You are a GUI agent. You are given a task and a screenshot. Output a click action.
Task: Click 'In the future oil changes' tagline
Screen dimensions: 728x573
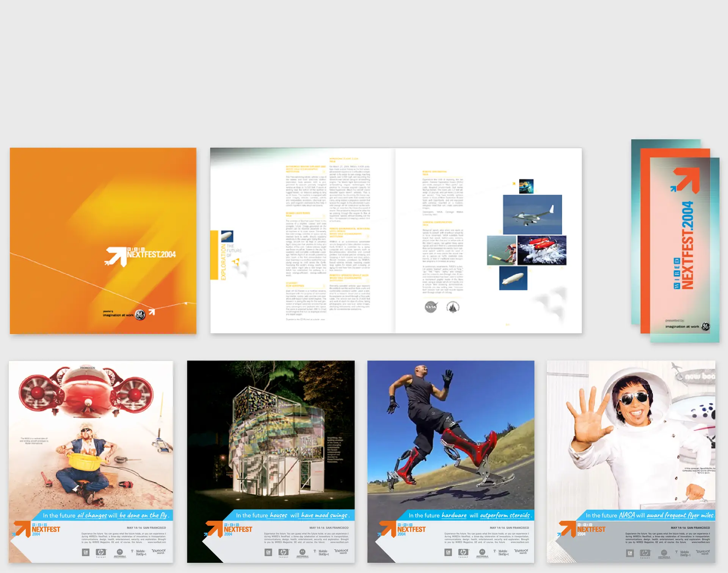click(106, 515)
